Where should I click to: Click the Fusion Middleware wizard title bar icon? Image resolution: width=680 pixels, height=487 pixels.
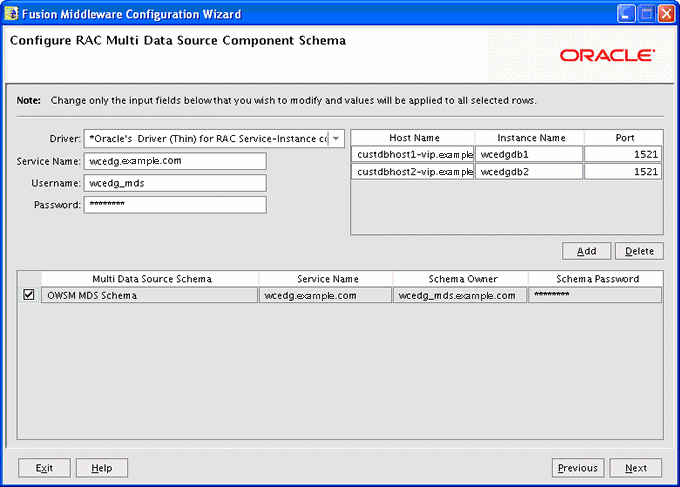pos(11,14)
